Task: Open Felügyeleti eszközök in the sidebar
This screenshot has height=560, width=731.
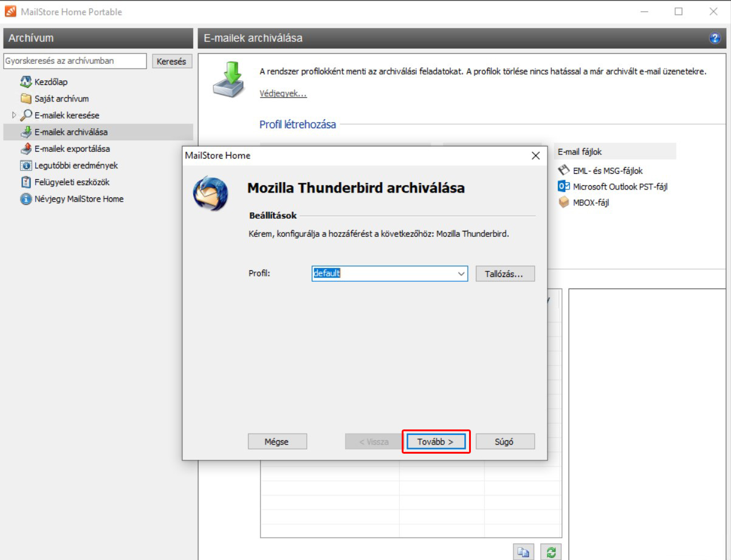Action: [72, 182]
